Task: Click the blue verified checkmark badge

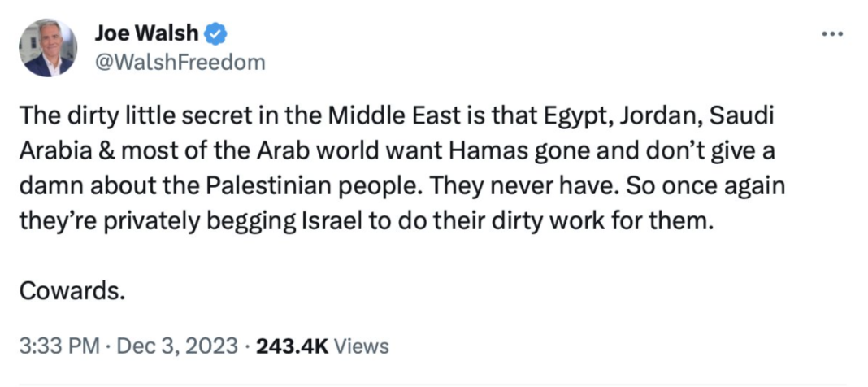Action: (216, 33)
